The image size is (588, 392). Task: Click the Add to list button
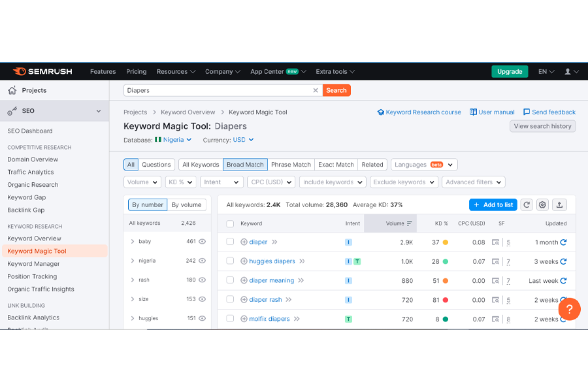[x=493, y=204]
